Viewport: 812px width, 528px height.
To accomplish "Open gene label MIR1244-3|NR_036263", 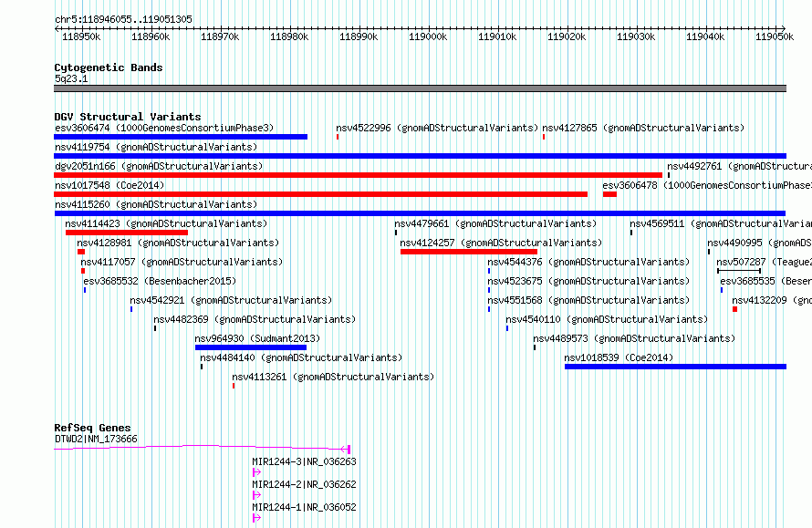I will 304,461.
